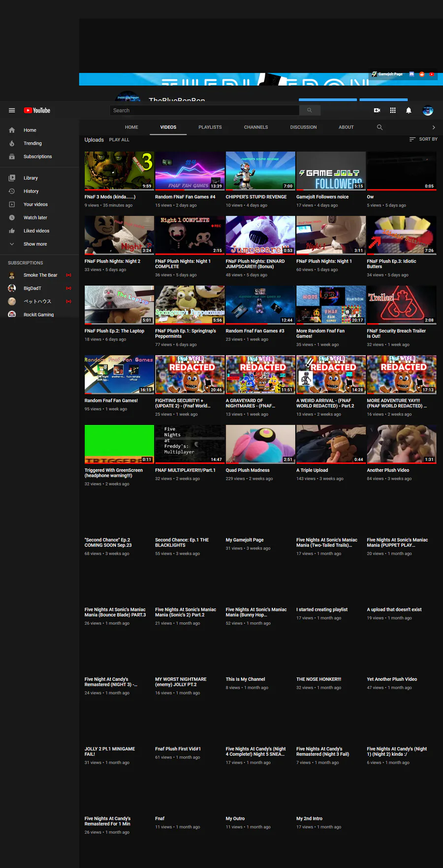The image size is (443, 868).
Task: Click title 'Yet Another Plush Video'
Action: coord(392,679)
